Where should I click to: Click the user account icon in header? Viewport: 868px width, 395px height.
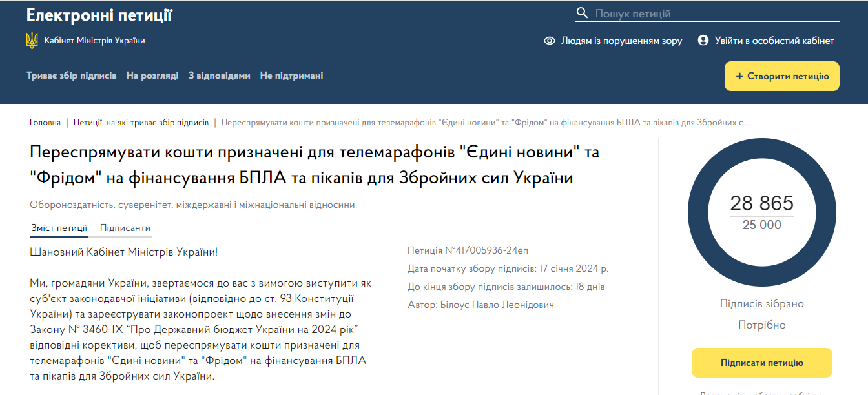tap(703, 41)
